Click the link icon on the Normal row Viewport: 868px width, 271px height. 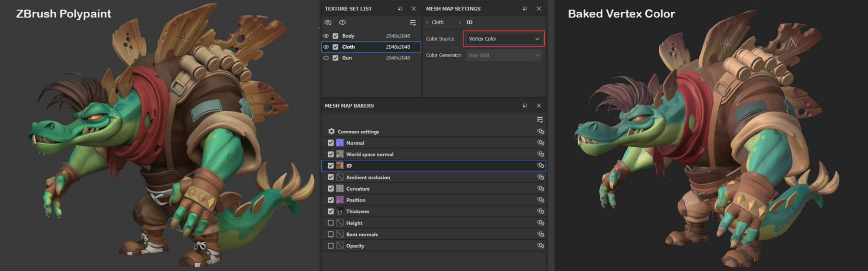(540, 143)
